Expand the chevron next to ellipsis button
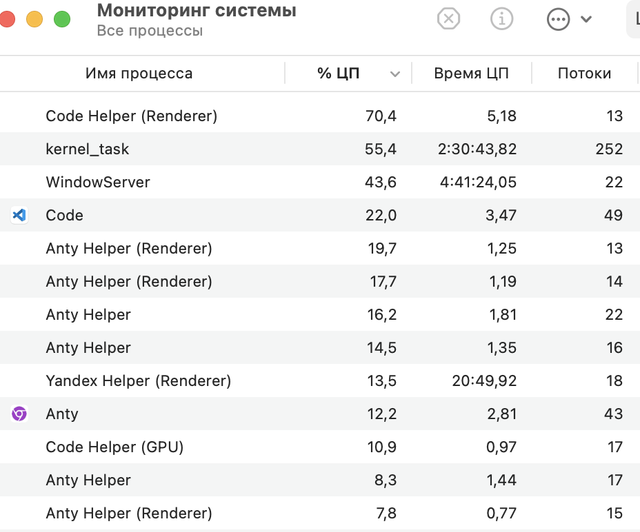Viewport: 640px width, 532px height. 586,19
